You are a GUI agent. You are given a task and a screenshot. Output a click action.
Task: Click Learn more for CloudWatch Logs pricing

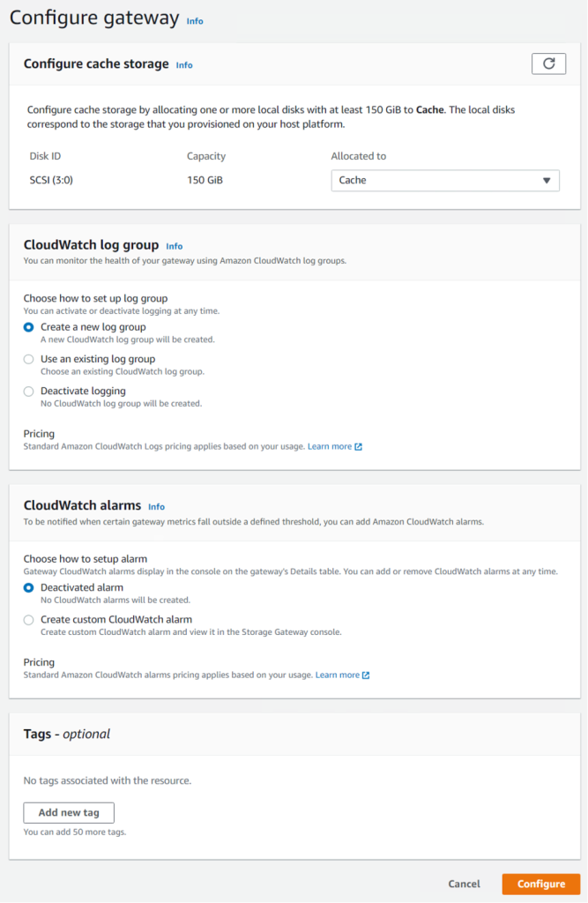point(329,447)
